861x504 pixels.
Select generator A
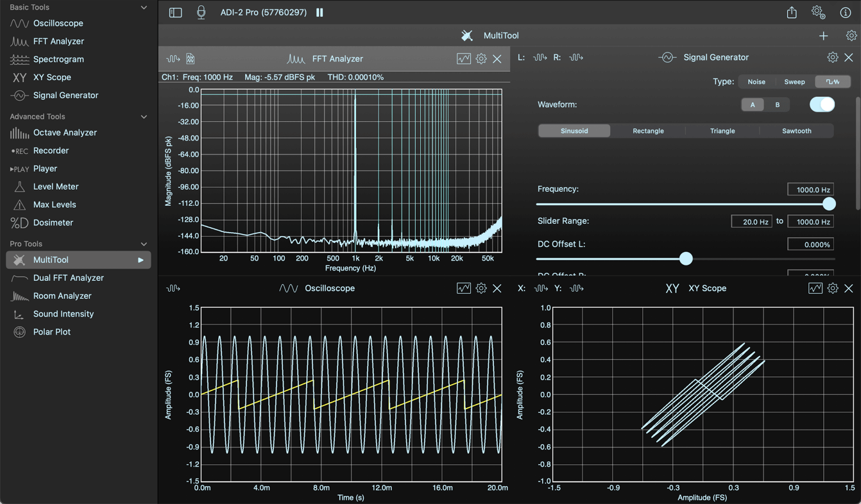[753, 105]
